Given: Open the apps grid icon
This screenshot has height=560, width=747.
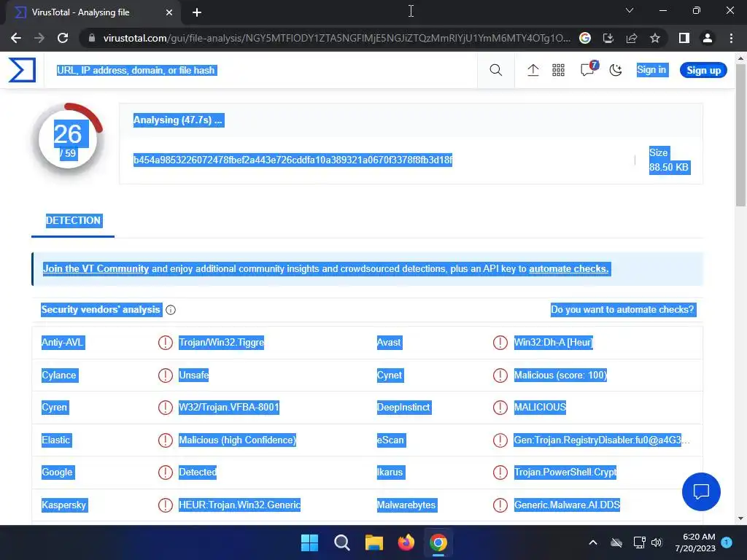Looking at the screenshot, I should (x=558, y=70).
